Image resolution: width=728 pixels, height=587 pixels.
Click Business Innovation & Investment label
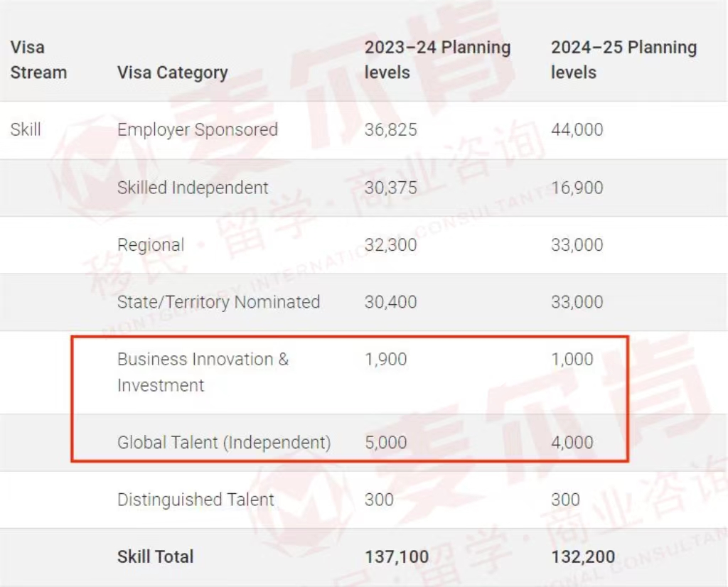(x=203, y=372)
